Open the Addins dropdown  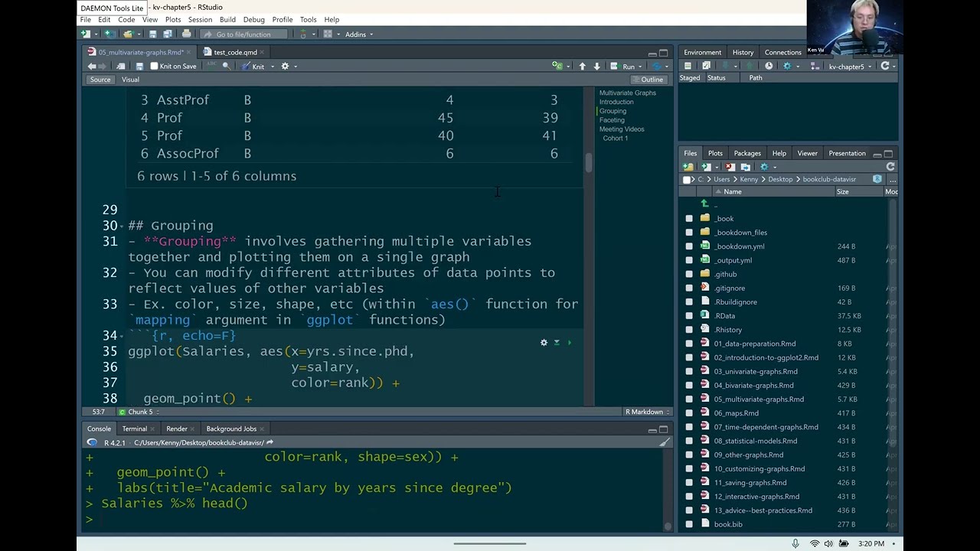[x=358, y=34]
